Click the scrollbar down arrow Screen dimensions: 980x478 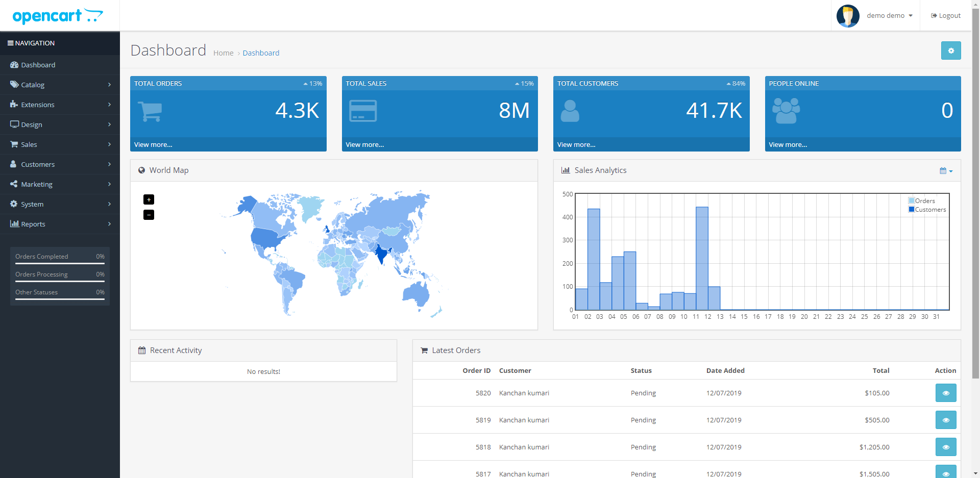click(x=975, y=473)
